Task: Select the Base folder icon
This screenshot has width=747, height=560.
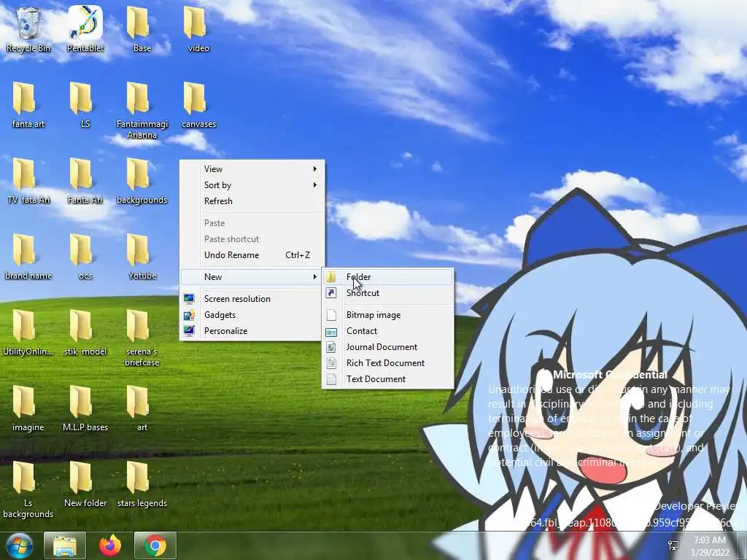Action: coord(142,28)
